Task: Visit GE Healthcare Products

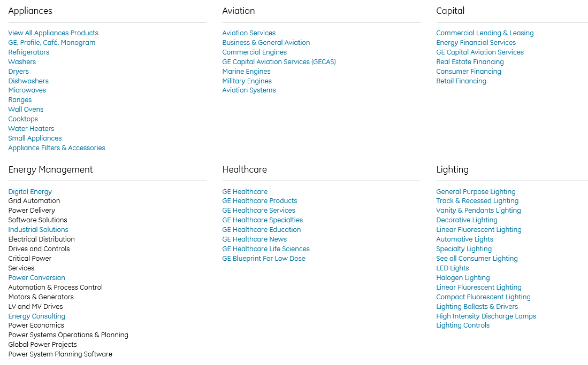Action: tap(259, 201)
